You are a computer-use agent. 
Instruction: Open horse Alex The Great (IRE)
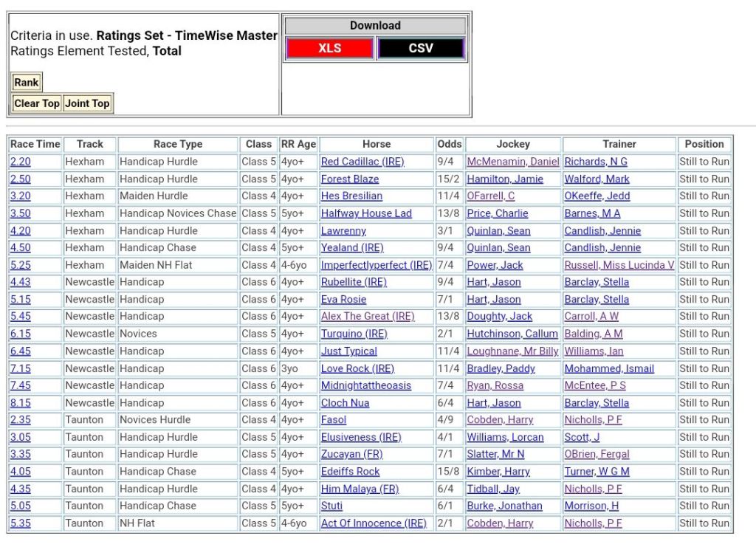point(368,316)
